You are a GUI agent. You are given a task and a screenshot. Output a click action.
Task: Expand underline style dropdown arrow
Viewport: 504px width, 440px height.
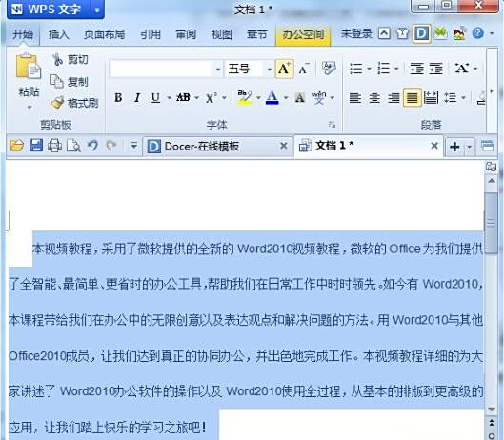169,98
